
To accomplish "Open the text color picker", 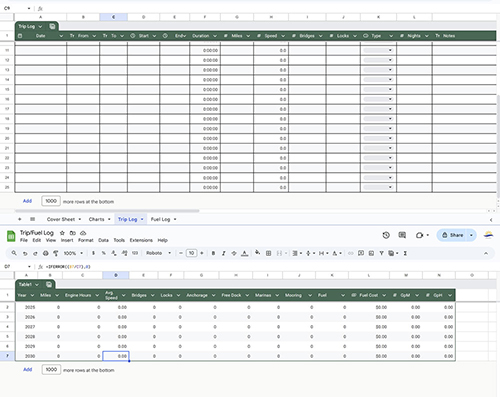I will click(x=245, y=253).
